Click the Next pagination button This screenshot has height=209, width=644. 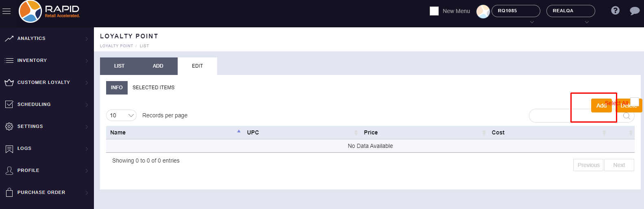coord(619,165)
